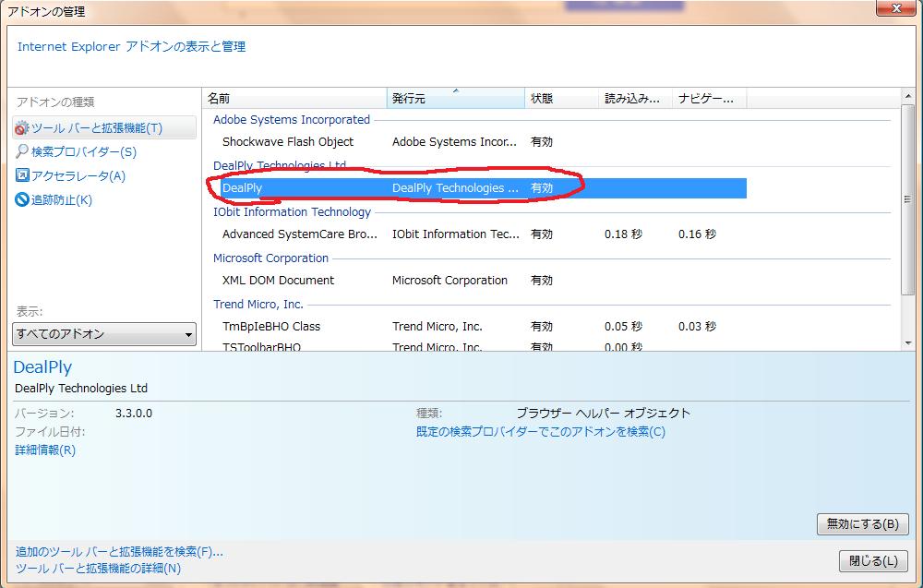Open 詳細情報(R) link
923x588 pixels.
point(45,450)
